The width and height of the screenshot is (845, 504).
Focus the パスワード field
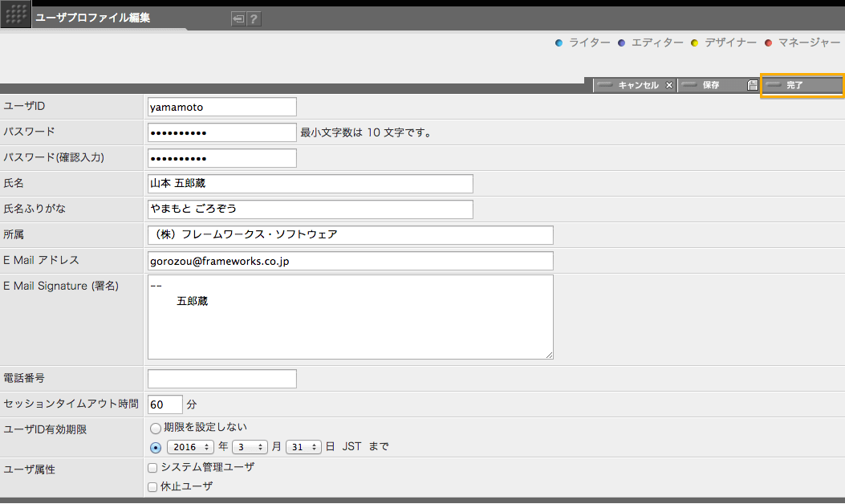click(x=222, y=132)
